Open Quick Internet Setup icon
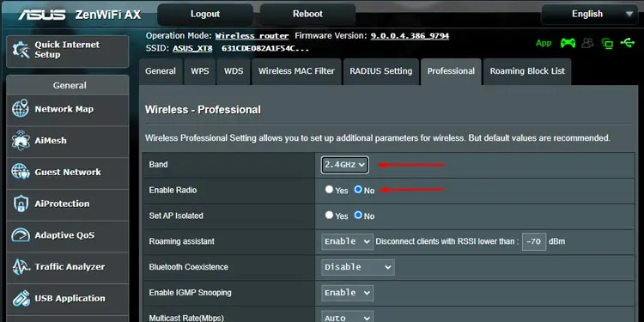The width and height of the screenshot is (644, 322). [x=21, y=51]
